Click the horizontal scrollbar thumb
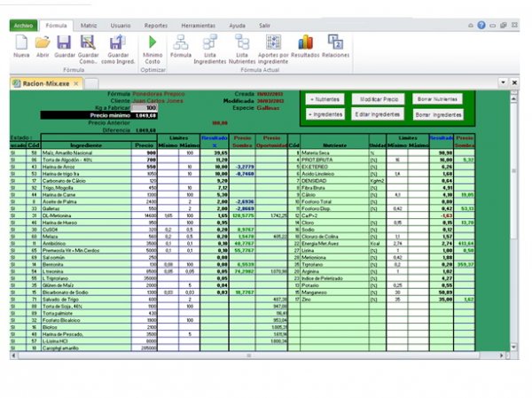The width and height of the screenshot is (532, 398). point(248,355)
